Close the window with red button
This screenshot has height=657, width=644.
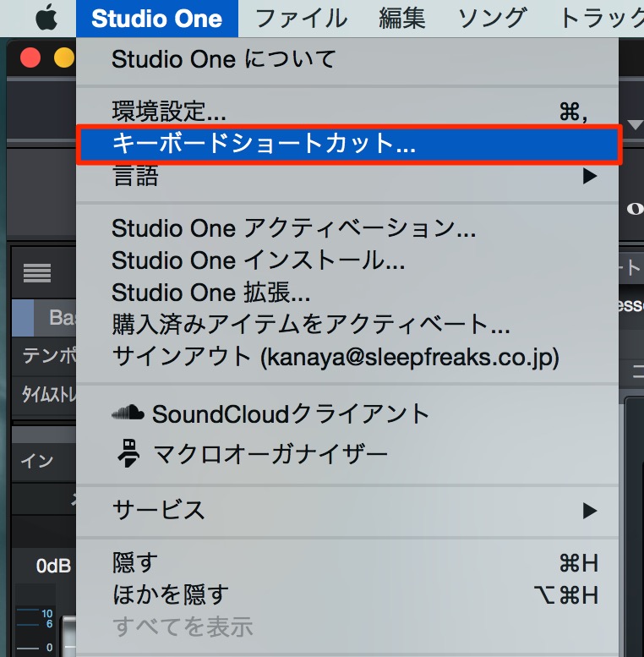click(x=30, y=57)
